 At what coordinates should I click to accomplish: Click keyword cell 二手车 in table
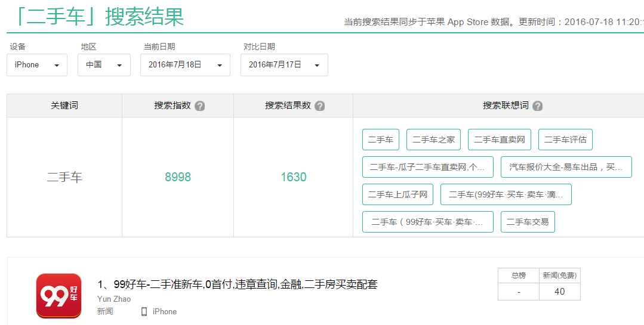(64, 177)
